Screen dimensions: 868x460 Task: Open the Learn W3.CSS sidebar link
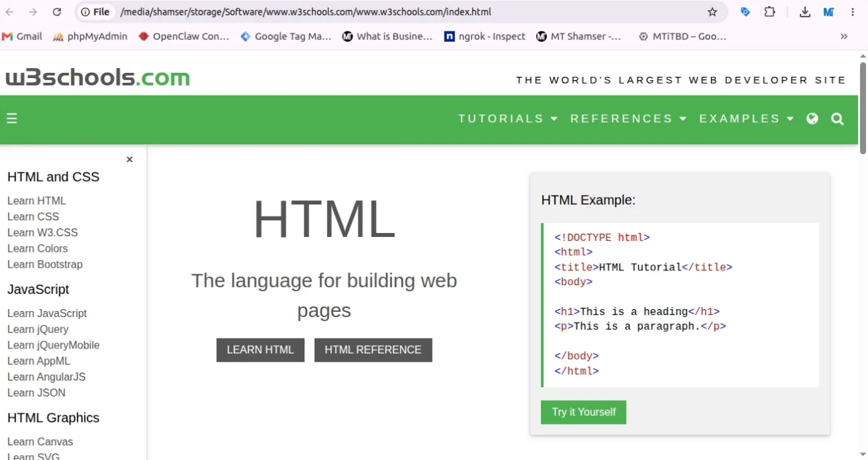tap(43, 233)
